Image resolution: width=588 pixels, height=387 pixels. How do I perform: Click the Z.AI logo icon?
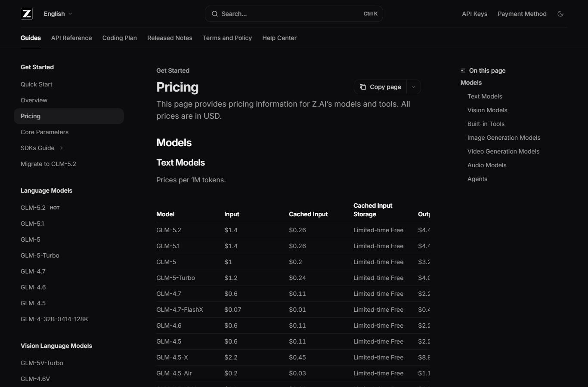(x=27, y=14)
